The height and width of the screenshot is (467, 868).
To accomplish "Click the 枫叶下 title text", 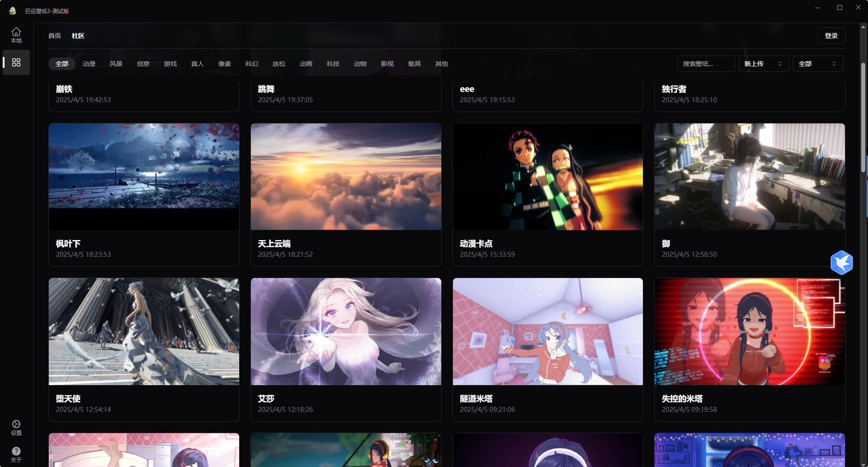I will pyautogui.click(x=68, y=244).
